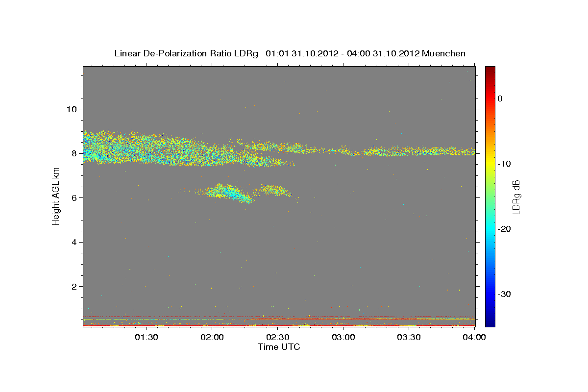The image size is (588, 392).
Task: Click the colorbar value -30
Action: [x=504, y=294]
